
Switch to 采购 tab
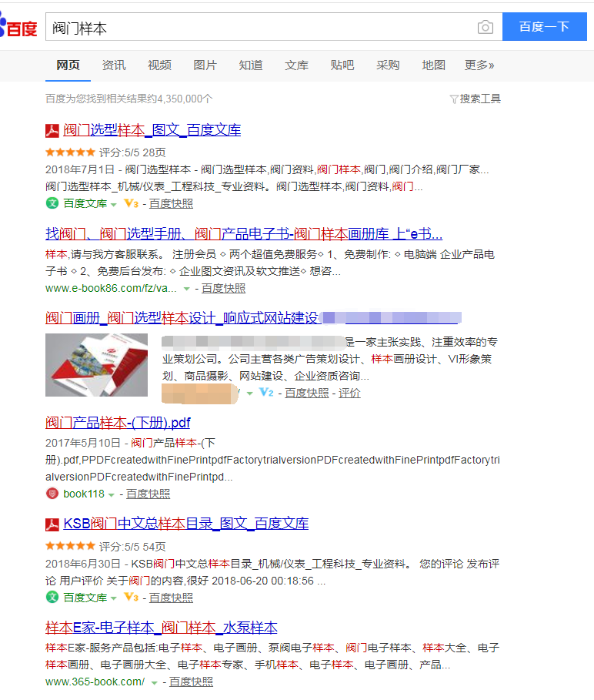coord(388,65)
